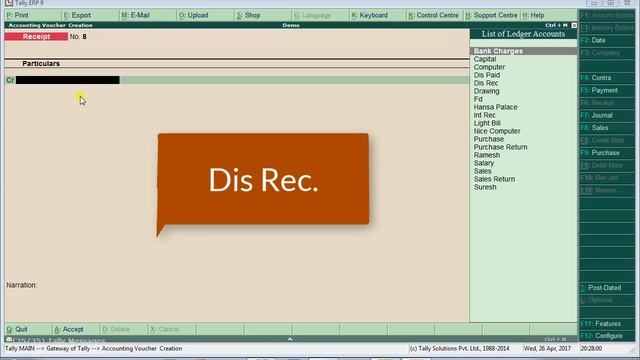Click the Receipt voucher type label
This screenshot has width=640, height=360.
click(x=36, y=37)
